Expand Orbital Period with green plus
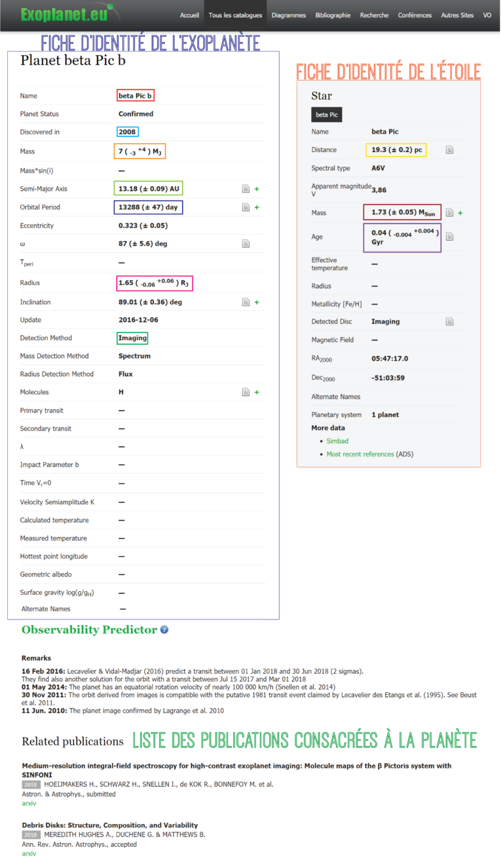The height and width of the screenshot is (868, 503). tap(257, 207)
